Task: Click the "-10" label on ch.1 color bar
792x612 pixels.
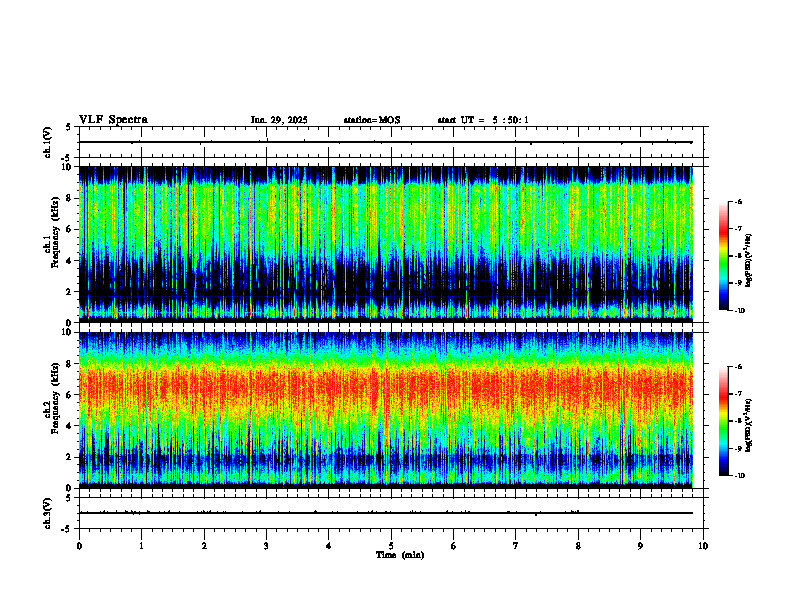Action: [x=740, y=311]
